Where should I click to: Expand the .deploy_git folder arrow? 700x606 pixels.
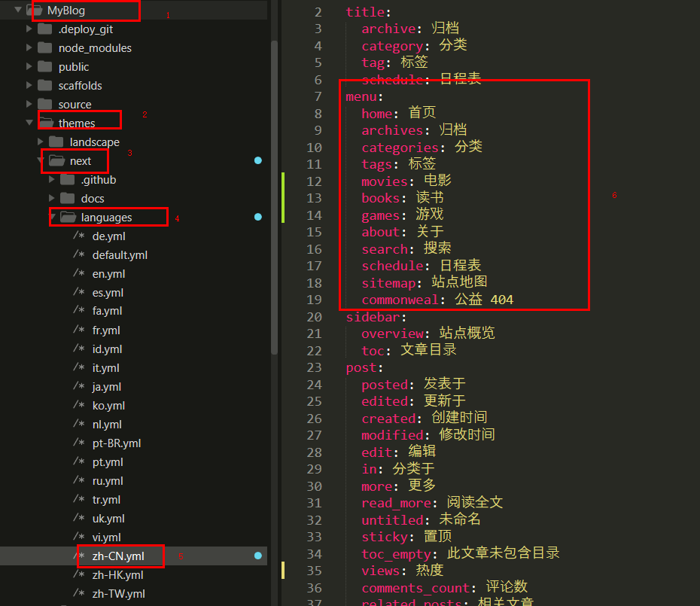click(29, 29)
